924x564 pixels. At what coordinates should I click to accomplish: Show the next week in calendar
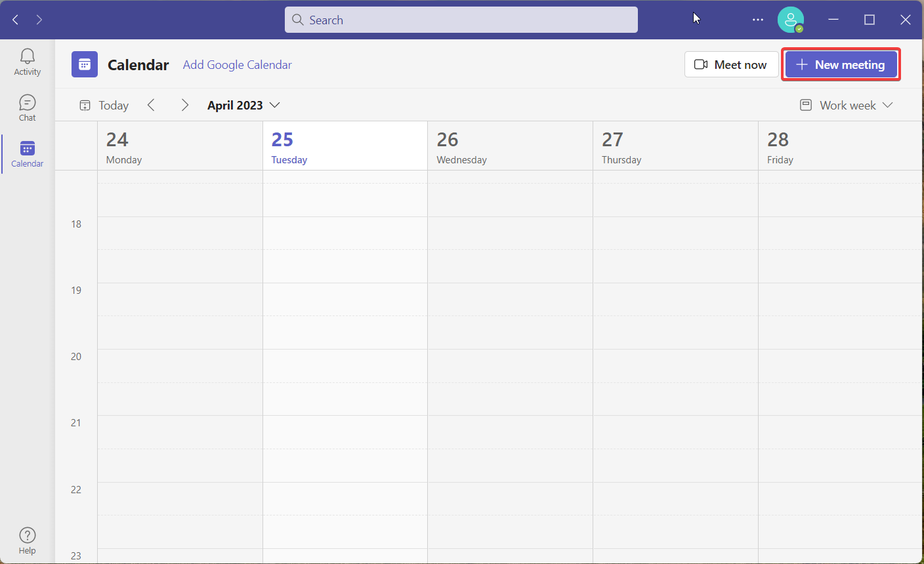184,105
